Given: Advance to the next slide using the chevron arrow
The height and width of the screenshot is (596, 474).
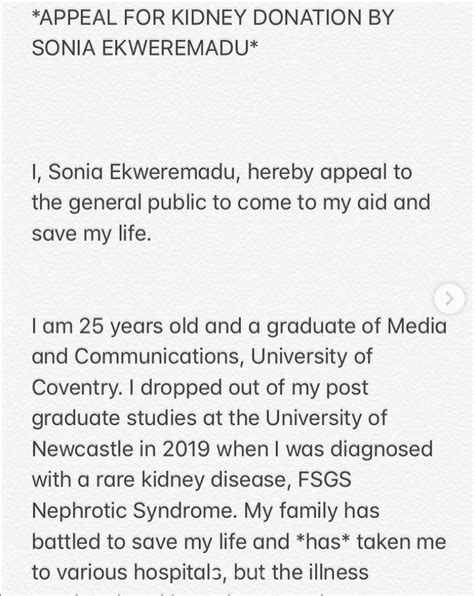Looking at the screenshot, I should [x=449, y=299].
